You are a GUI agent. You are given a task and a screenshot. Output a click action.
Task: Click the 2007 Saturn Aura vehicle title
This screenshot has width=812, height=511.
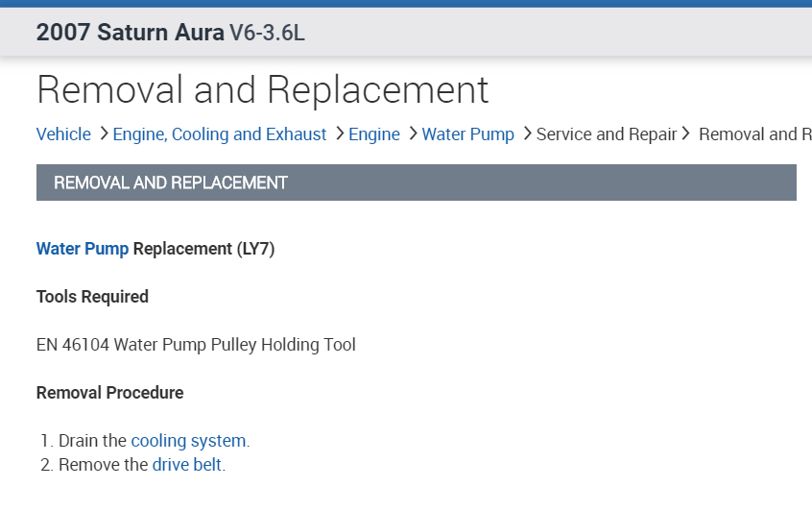tap(130, 33)
